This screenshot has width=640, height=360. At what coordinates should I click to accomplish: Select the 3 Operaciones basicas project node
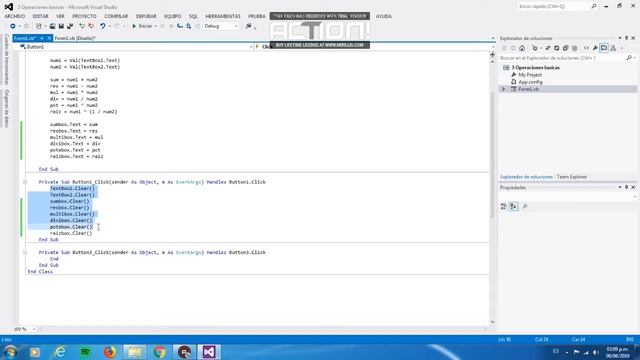coord(536,67)
